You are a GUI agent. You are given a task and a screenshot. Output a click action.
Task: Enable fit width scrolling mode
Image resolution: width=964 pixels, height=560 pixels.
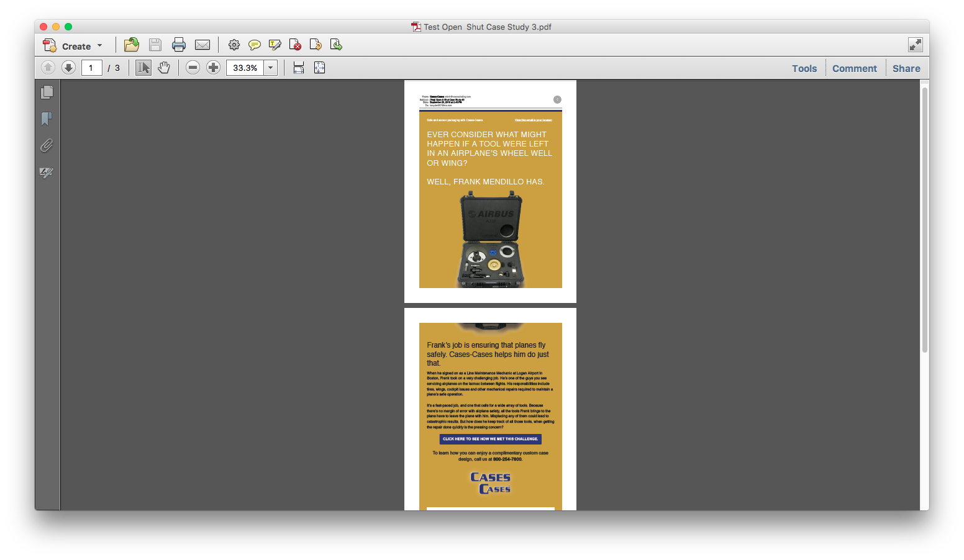click(299, 68)
